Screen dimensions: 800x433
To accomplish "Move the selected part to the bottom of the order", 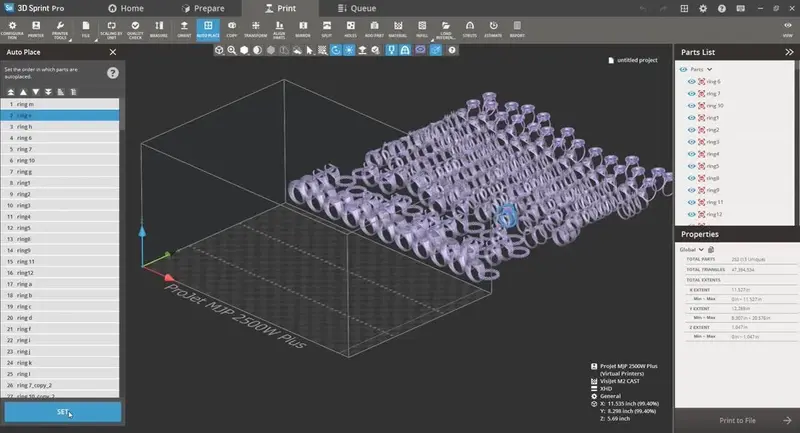I will [x=48, y=92].
